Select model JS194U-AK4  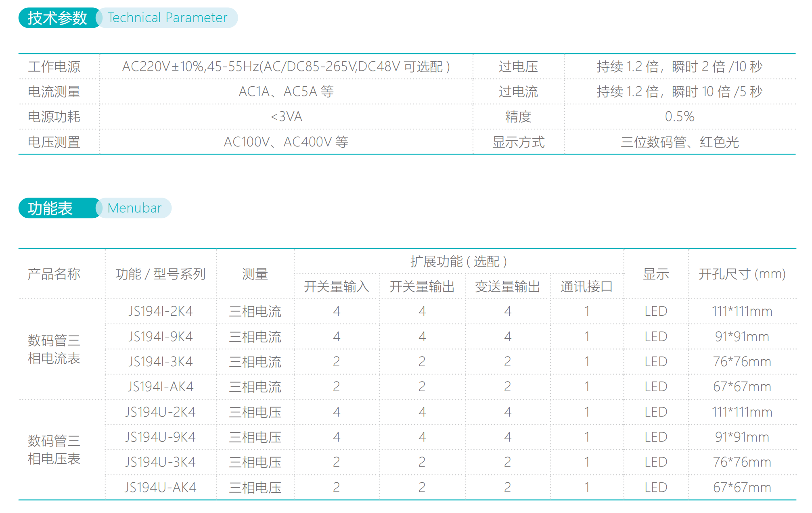160,488
